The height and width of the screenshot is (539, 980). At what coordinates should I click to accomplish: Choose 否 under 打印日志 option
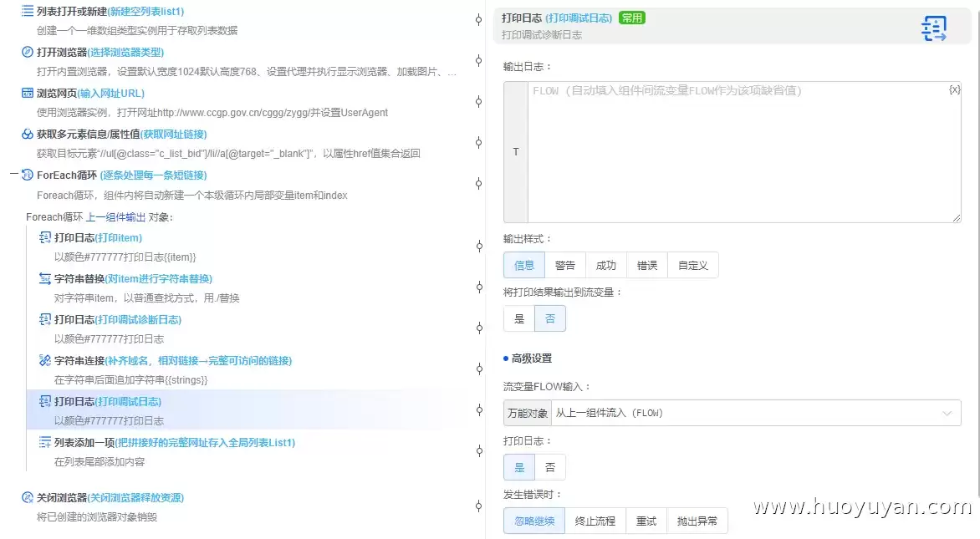pyautogui.click(x=550, y=467)
